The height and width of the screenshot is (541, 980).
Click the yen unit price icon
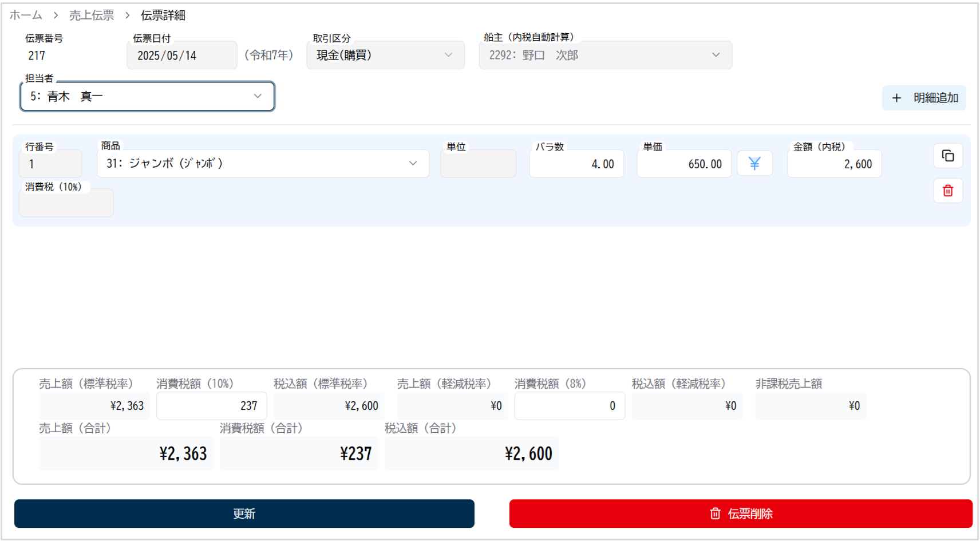[754, 164]
